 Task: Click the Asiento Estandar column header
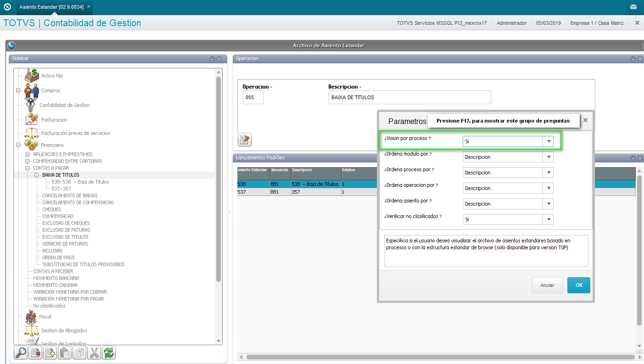pyautogui.click(x=253, y=173)
